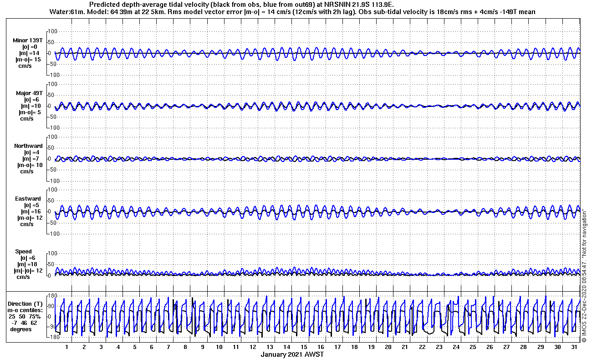Click the "-7 46 62" centile values
This screenshot has height=364, width=592.
pos(25,323)
